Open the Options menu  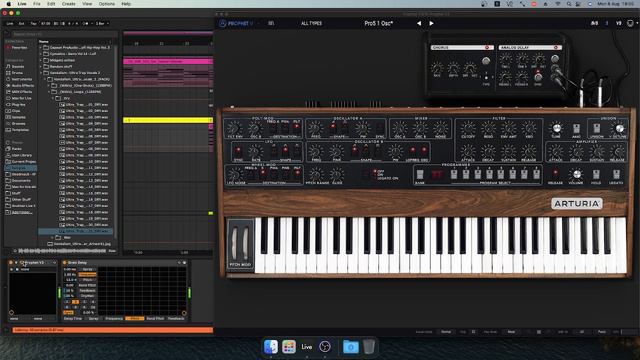107,4
